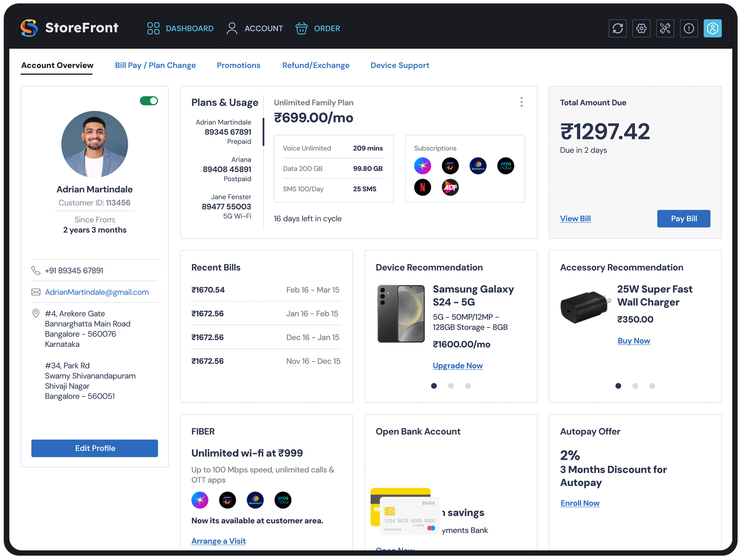Click the profile avatar icon in the header
The height and width of the screenshot is (560, 741).
point(712,28)
